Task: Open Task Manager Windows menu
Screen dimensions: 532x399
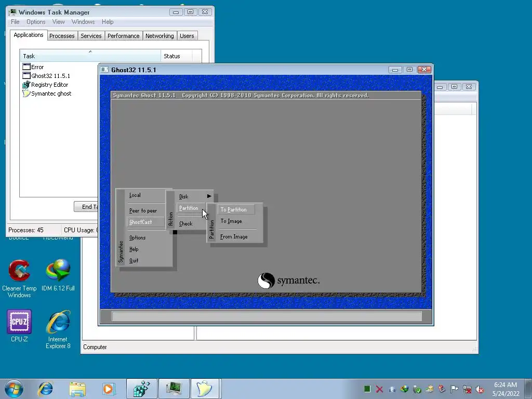Action: [x=83, y=22]
